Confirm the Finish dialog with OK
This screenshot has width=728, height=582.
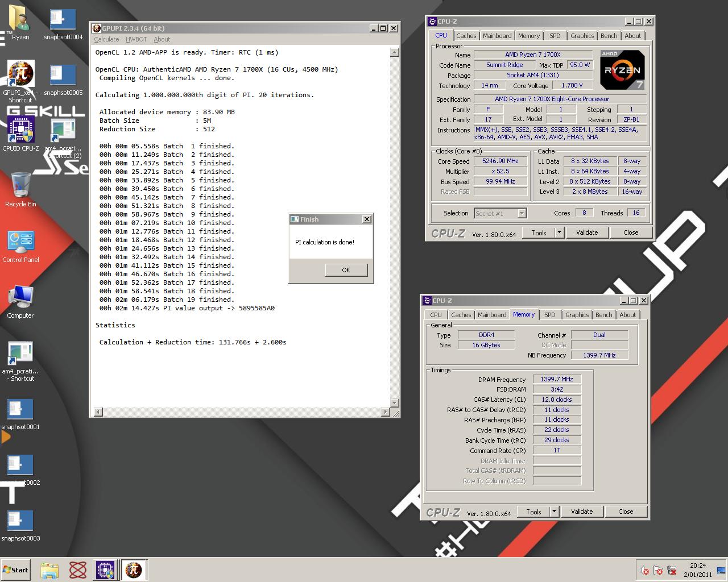click(x=346, y=270)
